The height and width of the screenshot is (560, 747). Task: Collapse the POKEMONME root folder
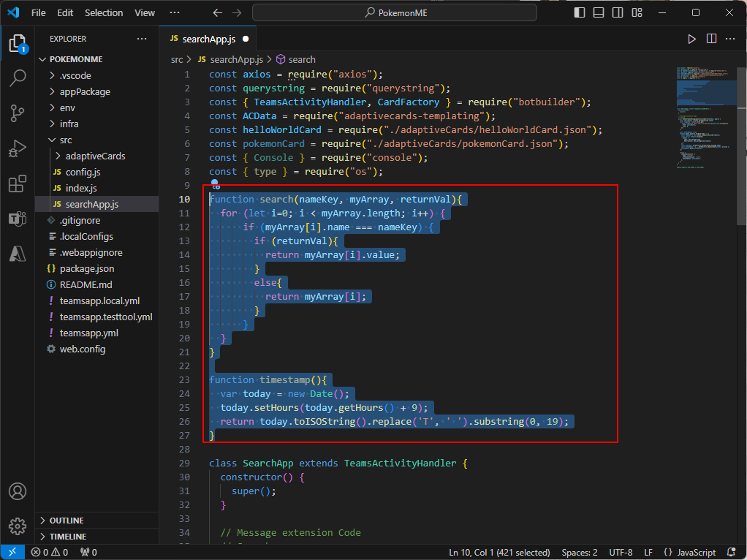97,59
